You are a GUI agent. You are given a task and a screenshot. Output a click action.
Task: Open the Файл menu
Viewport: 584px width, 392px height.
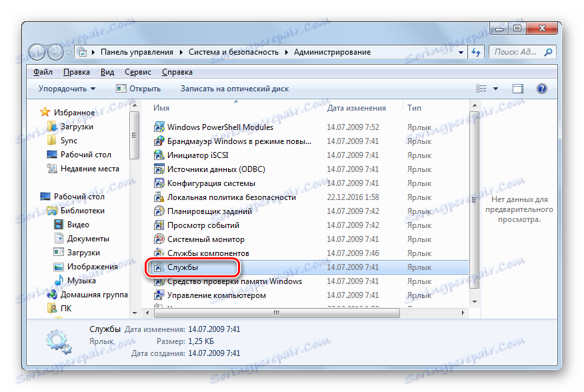[x=43, y=72]
